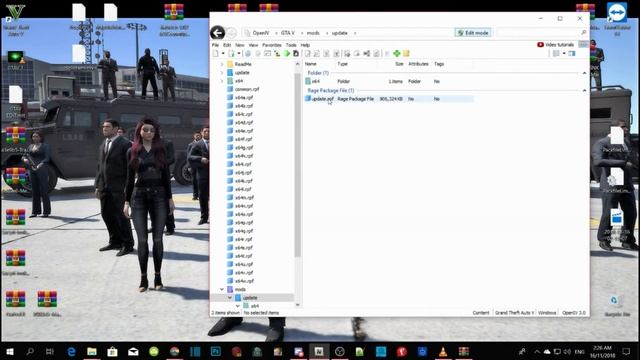Screen dimensions: 640x360
Task: Toggle the Edit mode button
Action: [473, 33]
